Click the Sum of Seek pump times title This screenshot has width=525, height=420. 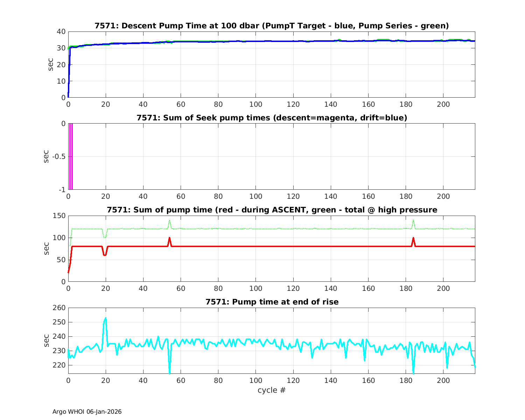click(272, 118)
